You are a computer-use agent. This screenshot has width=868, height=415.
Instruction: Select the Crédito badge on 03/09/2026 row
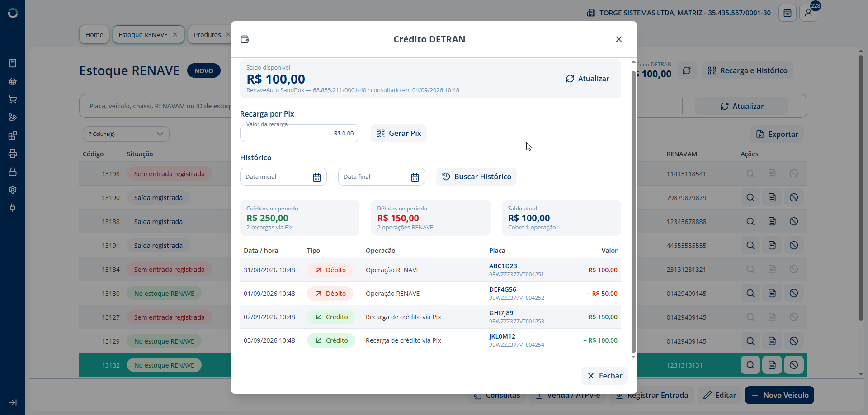click(331, 340)
